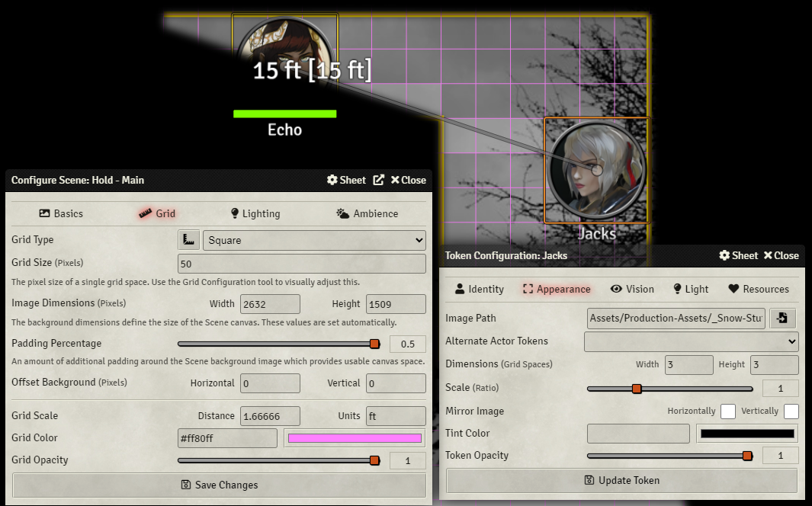Expand the Alternate Actor Tokens dropdown

point(691,341)
